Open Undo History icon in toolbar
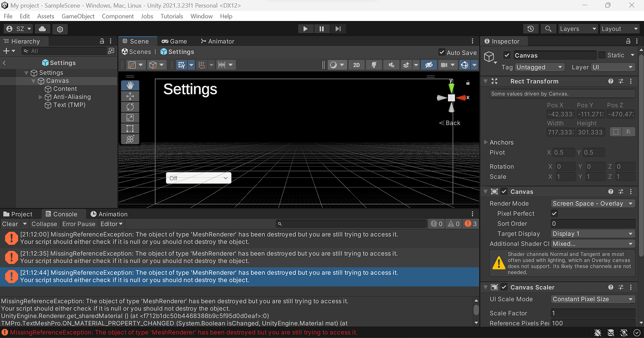The width and height of the screenshot is (644, 338). [x=531, y=29]
